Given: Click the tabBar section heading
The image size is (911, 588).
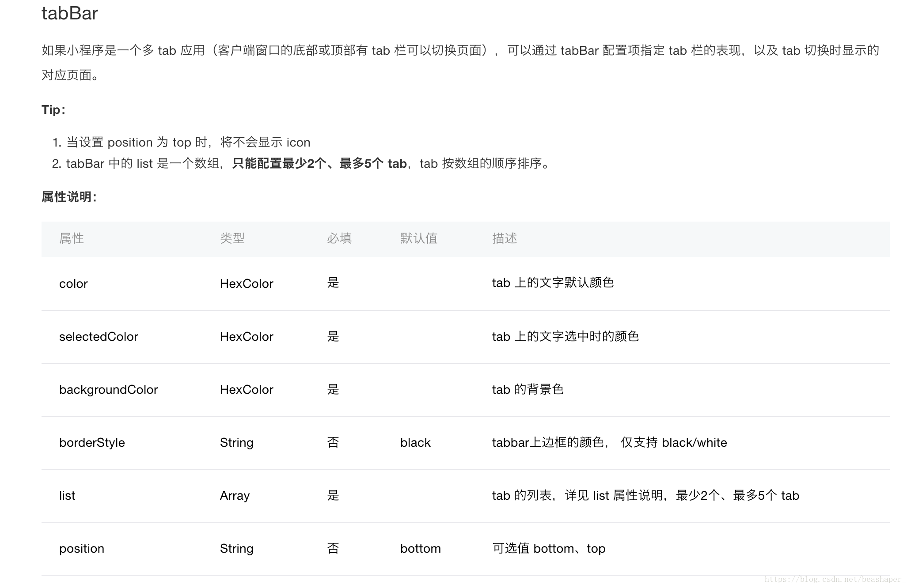Looking at the screenshot, I should pyautogui.click(x=70, y=14).
